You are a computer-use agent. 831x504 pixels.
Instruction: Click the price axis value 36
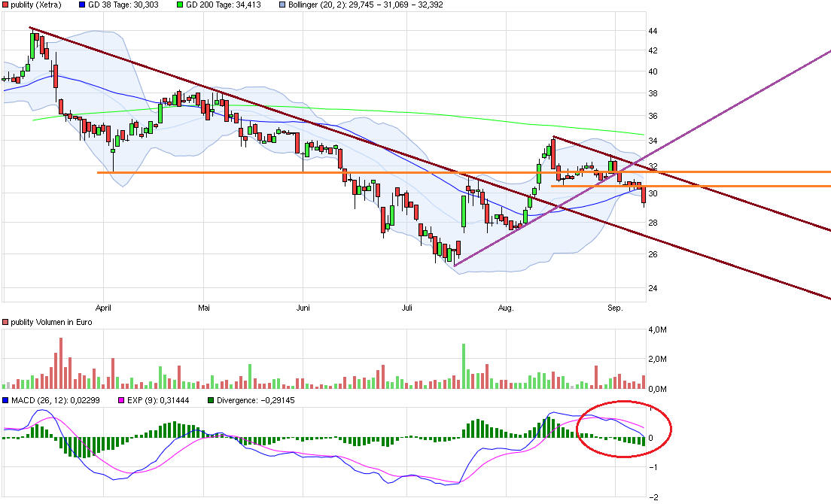point(653,116)
